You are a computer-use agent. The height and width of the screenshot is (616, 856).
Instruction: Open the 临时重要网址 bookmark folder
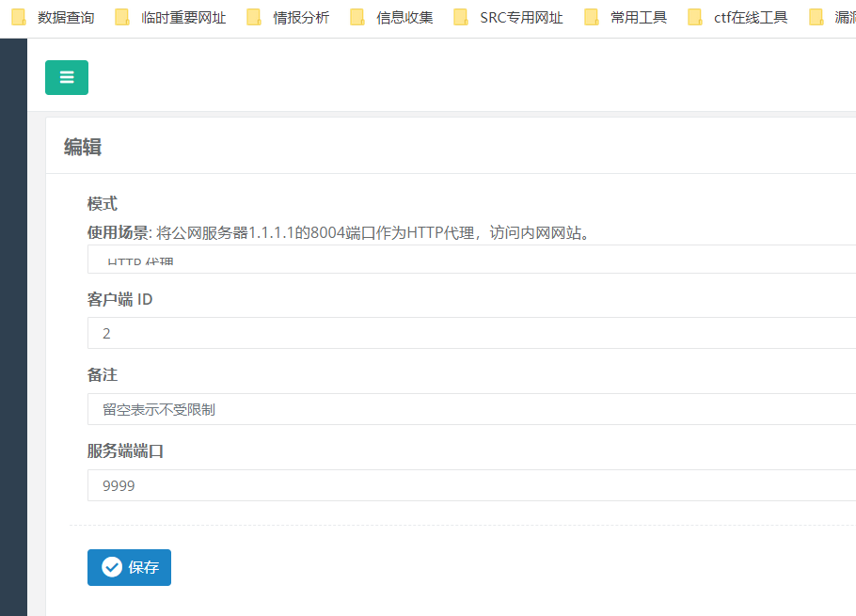(171, 17)
